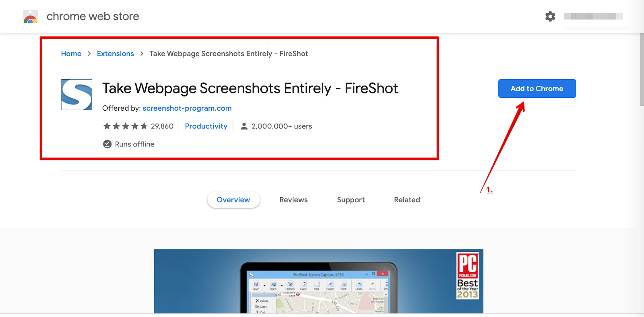Click the Runs offline checkmark icon

(107, 144)
